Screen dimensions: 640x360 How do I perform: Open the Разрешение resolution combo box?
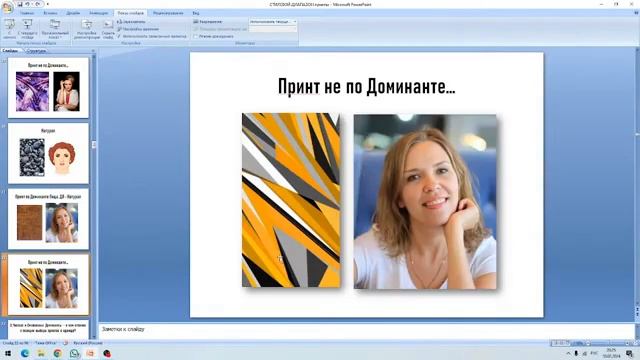[x=273, y=22]
